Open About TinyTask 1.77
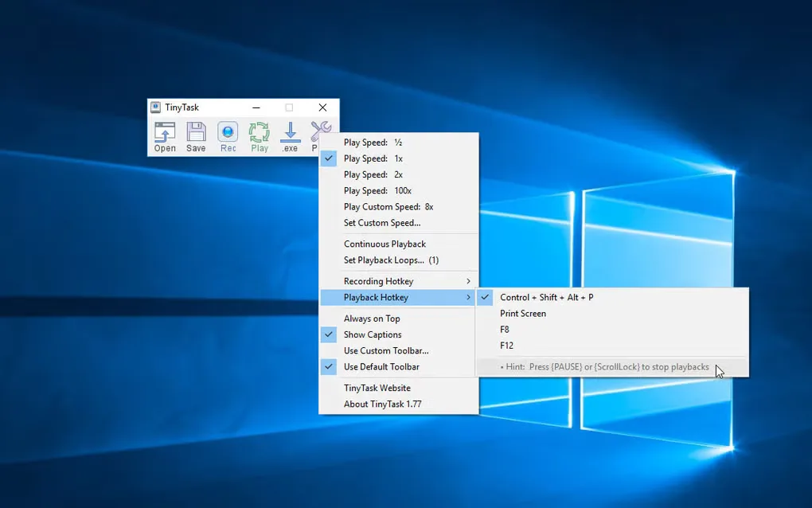The width and height of the screenshot is (812, 508). (x=398, y=404)
